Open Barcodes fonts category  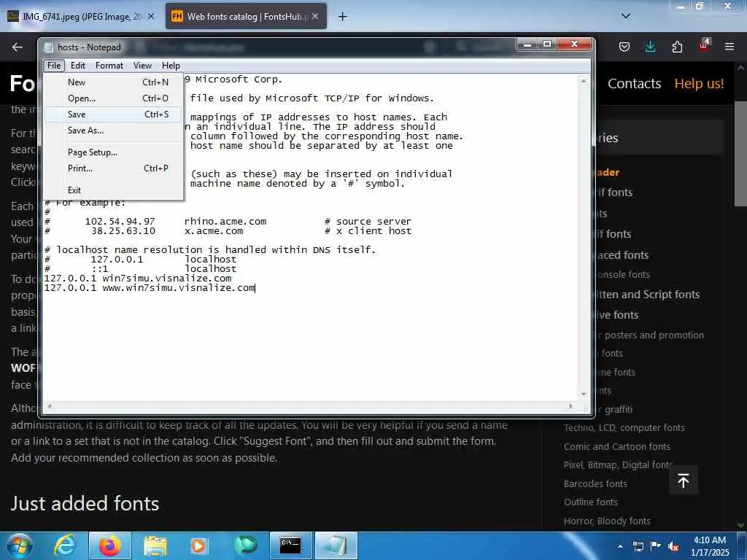[595, 484]
